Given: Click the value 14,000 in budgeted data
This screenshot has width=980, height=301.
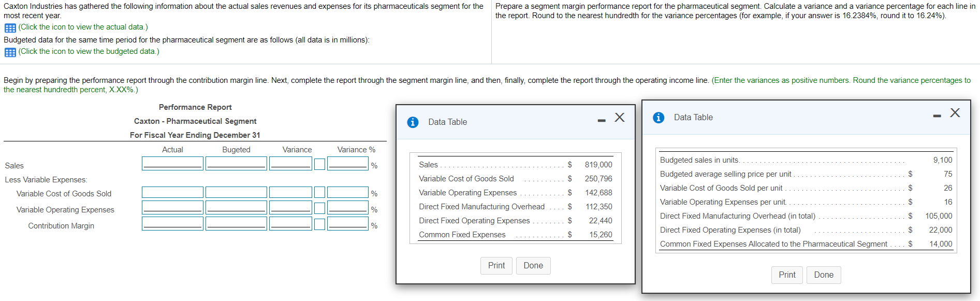Looking at the screenshot, I should 941,244.
